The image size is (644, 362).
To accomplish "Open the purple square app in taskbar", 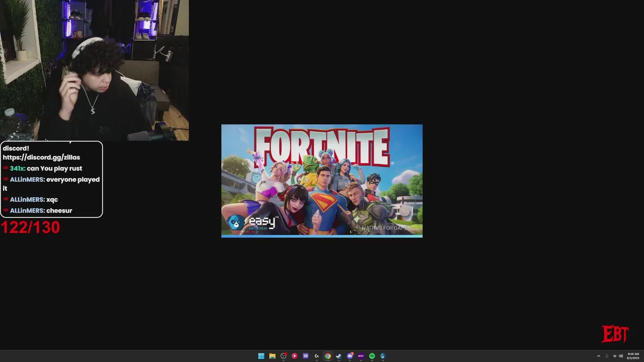I will coord(305,356).
